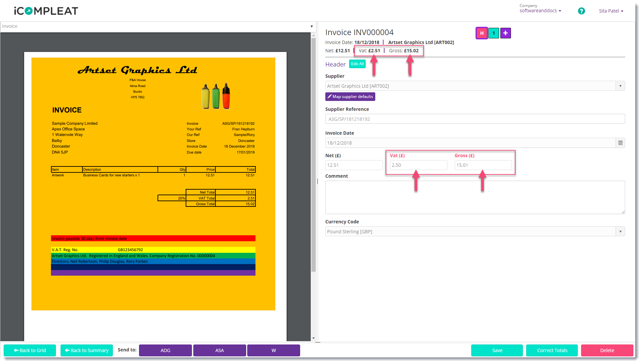Click the Business Cards for new starters row
Viewport: 642px width, 364px height.
[x=153, y=175]
